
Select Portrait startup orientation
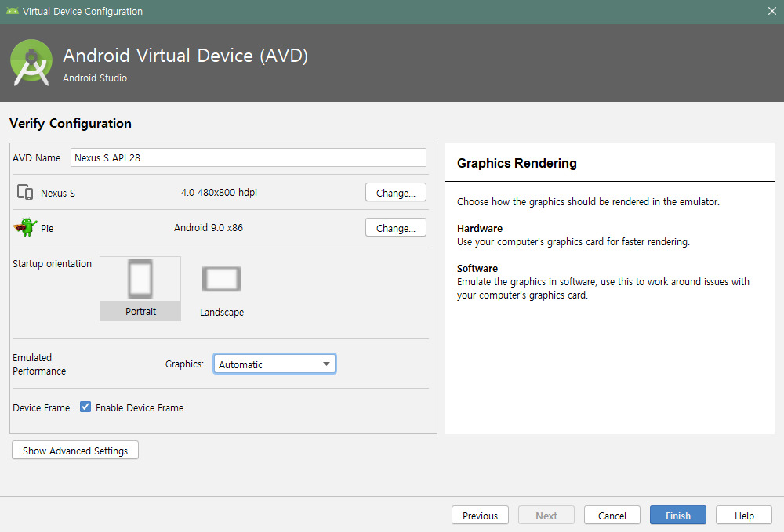140,289
